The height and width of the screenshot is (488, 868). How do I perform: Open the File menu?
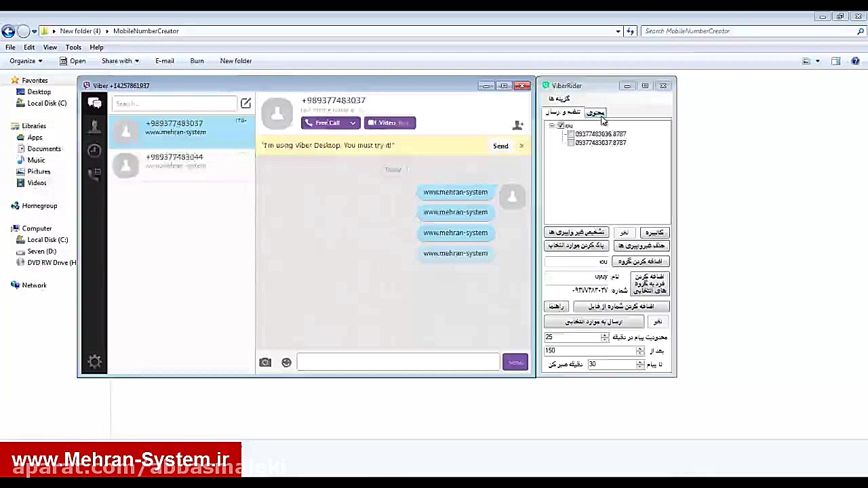pos(10,47)
